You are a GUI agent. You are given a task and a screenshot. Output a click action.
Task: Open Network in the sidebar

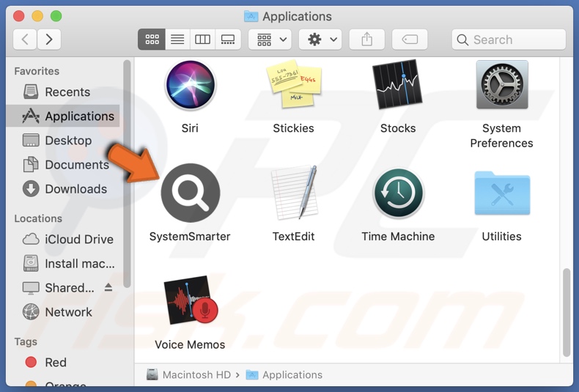[63, 312]
